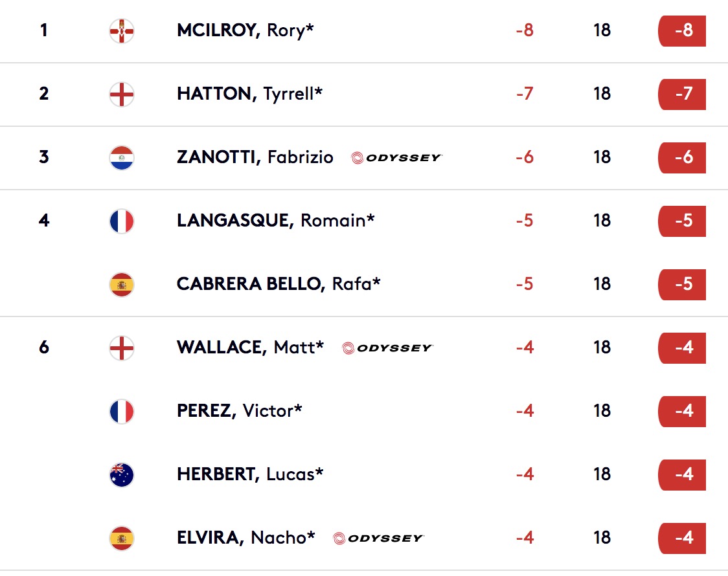Open HERBERT, Lucas player entry
The width and height of the screenshot is (728, 576).
tap(250, 474)
